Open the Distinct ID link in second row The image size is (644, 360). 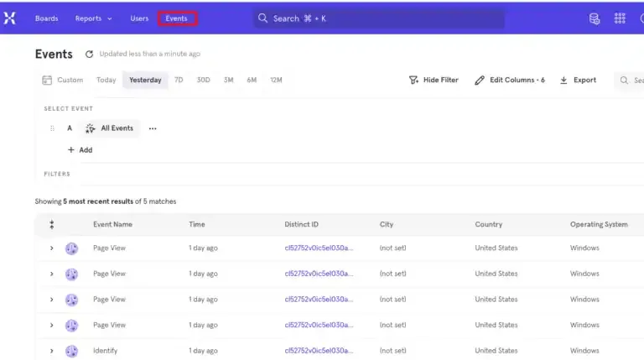319,274
